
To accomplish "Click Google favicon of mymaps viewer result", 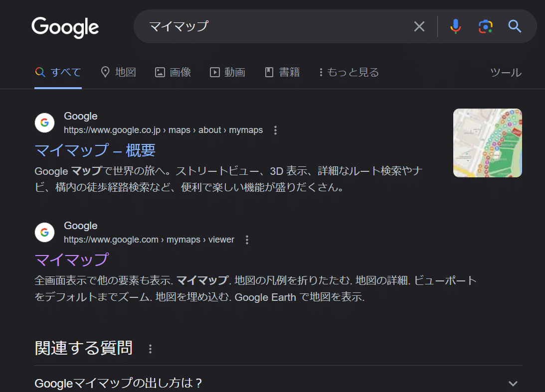I will 44,232.
